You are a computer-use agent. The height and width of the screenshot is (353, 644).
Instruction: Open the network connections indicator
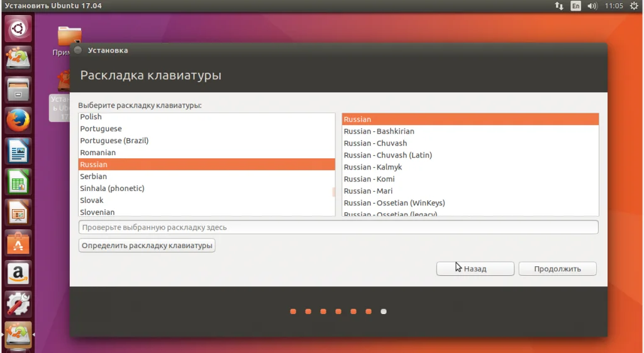[559, 6]
